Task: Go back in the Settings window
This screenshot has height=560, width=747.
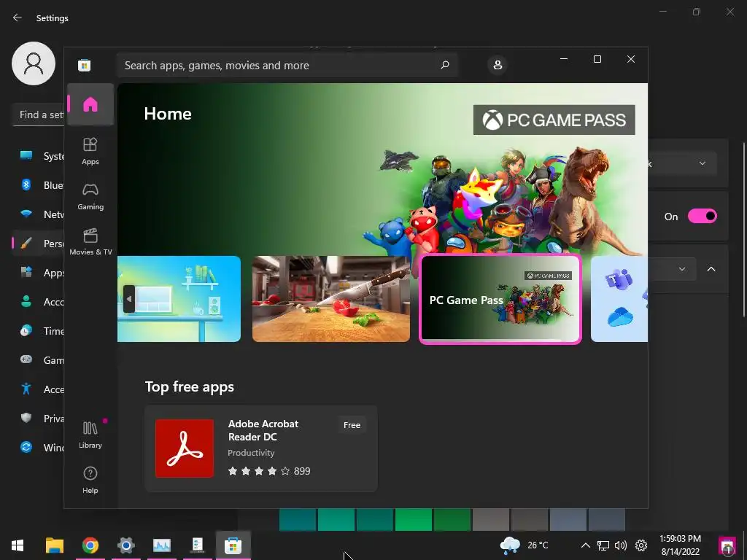Action: click(18, 17)
